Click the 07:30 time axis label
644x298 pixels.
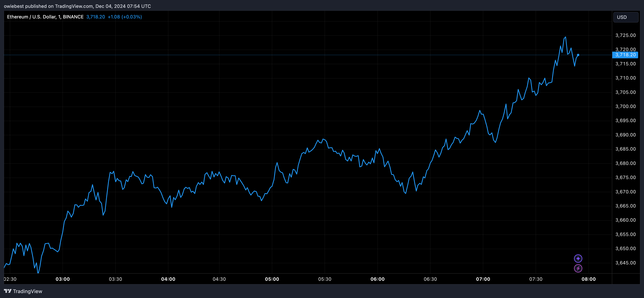point(536,279)
